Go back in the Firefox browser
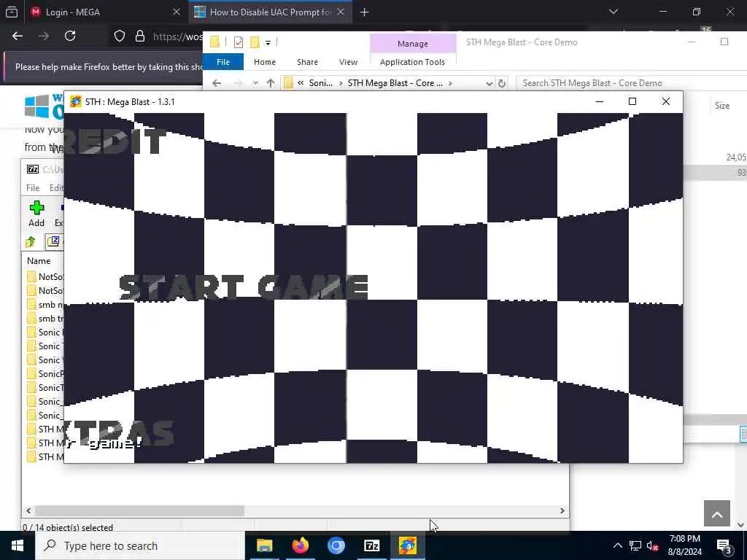This screenshot has height=560, width=747. (18, 36)
